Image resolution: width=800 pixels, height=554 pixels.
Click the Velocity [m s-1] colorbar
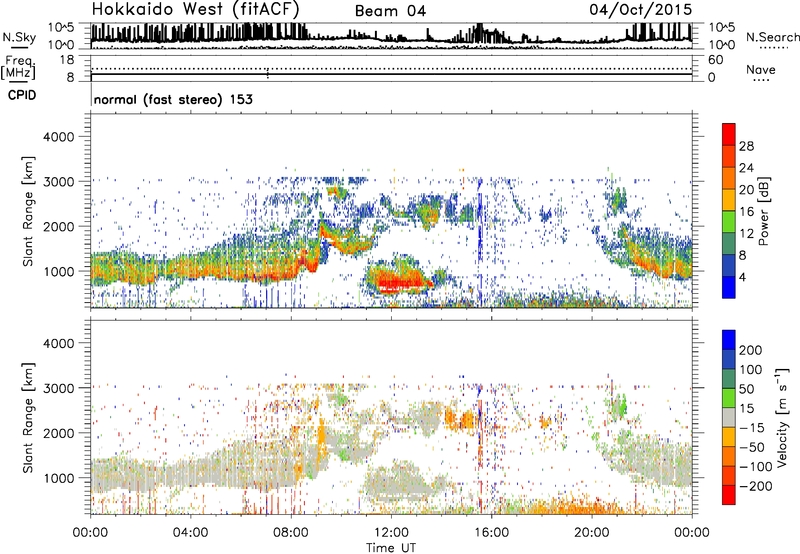click(x=729, y=417)
